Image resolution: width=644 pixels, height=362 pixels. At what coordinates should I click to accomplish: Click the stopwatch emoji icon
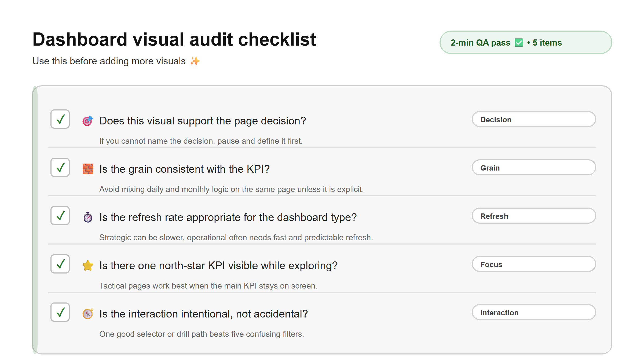(x=88, y=217)
